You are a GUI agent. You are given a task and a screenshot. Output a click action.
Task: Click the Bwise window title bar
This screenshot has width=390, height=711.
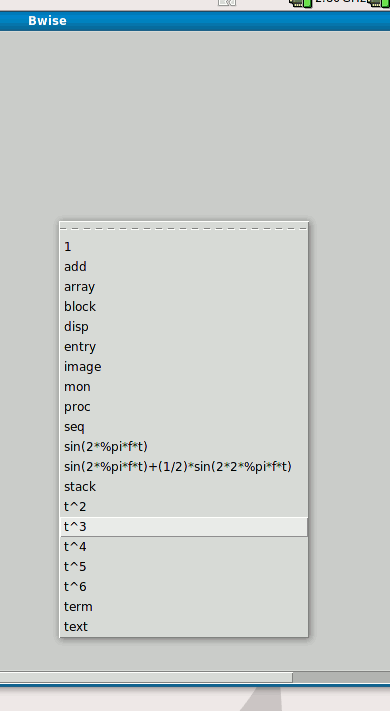[x=195, y=21]
